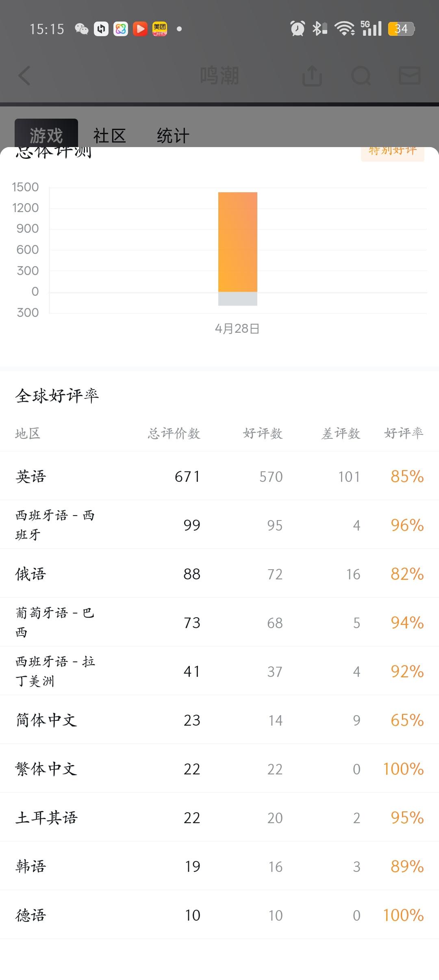The width and height of the screenshot is (439, 980).
Task: Tap the Meituan notification icon
Action: coord(160,29)
